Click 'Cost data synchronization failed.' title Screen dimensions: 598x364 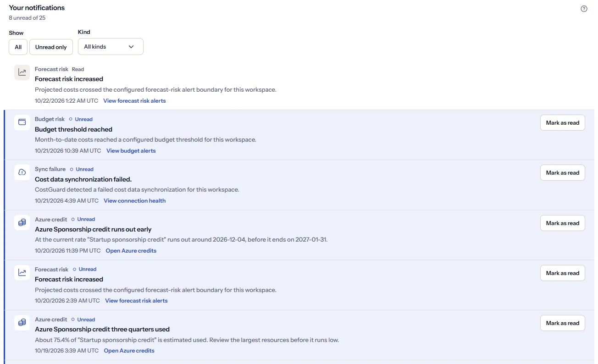(83, 179)
